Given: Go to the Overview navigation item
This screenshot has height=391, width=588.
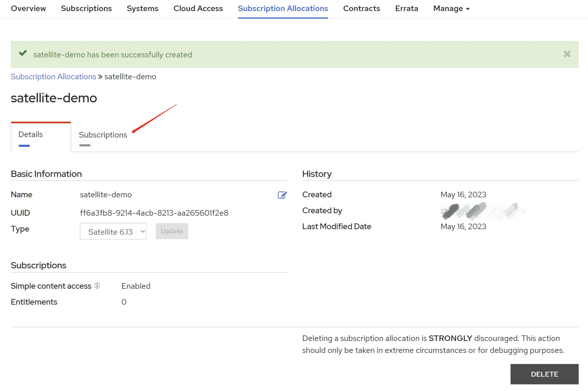Looking at the screenshot, I should pos(29,9).
